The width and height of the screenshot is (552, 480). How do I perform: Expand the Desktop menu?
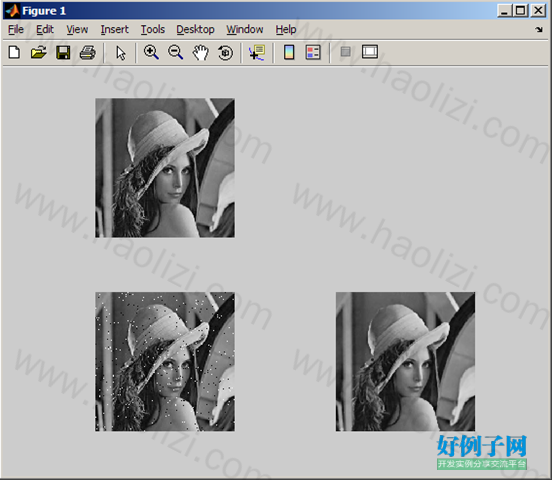click(x=195, y=30)
